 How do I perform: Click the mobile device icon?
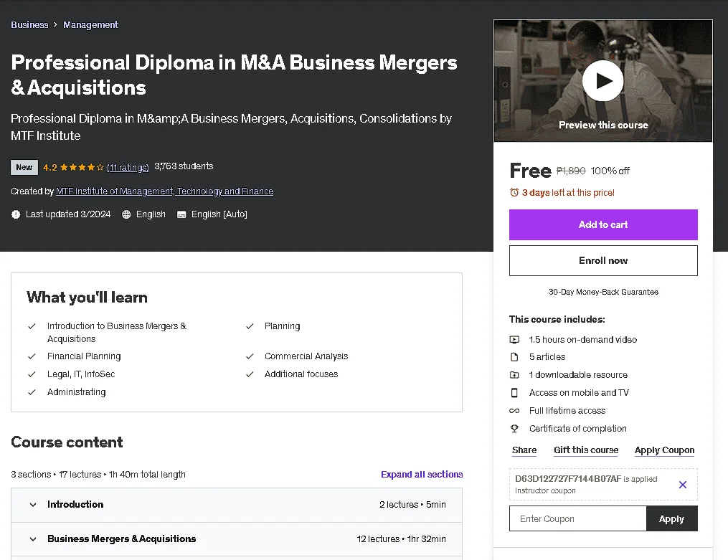[x=514, y=393]
